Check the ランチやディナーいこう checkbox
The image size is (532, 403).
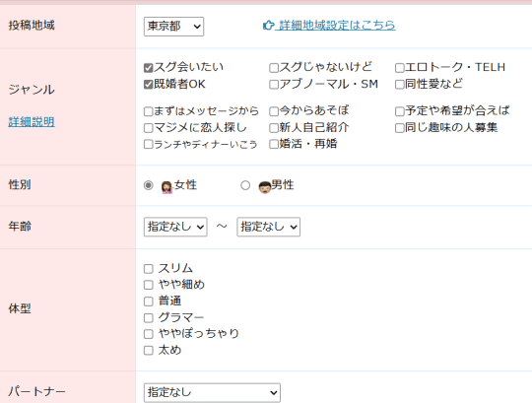coord(148,144)
